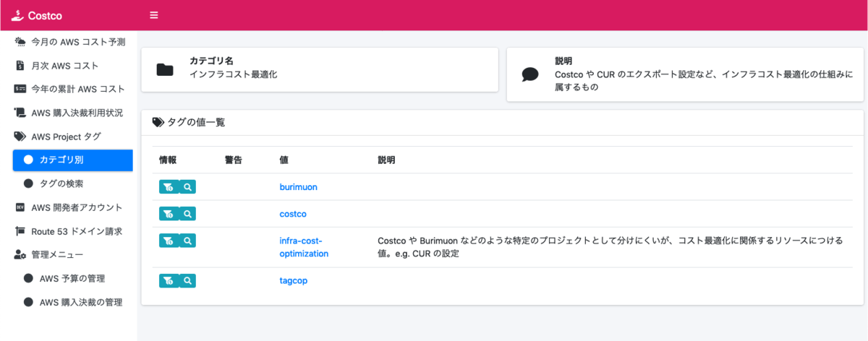Image resolution: width=868 pixels, height=341 pixels.
Task: Click the search button for burimuon
Action: tap(187, 187)
